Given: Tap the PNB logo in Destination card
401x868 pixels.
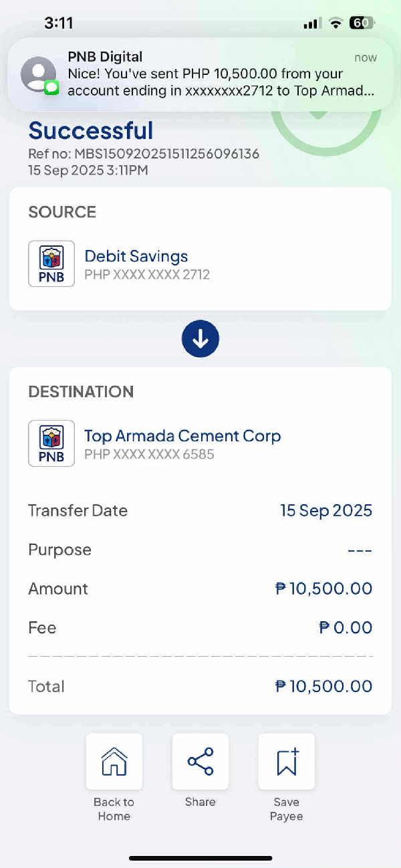Looking at the screenshot, I should (51, 443).
